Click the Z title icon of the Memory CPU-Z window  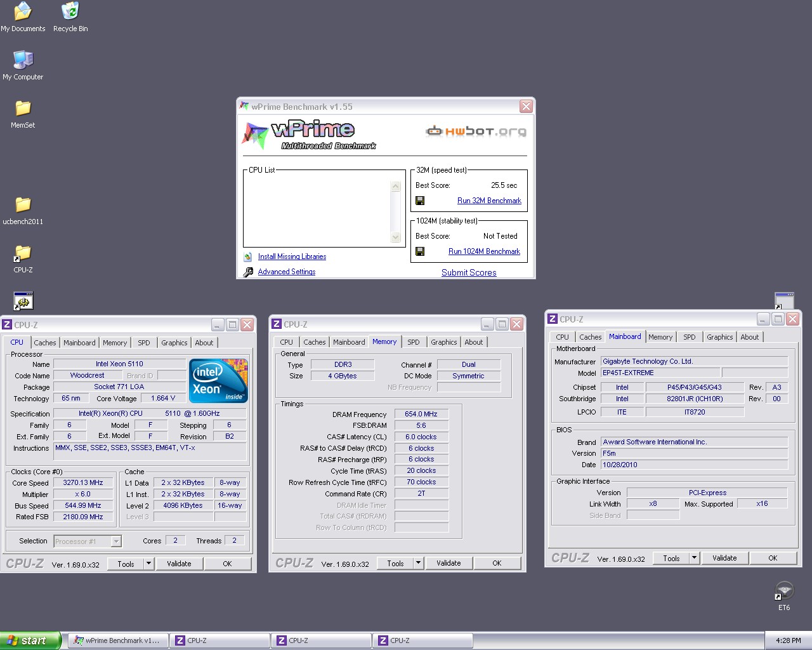click(x=277, y=324)
